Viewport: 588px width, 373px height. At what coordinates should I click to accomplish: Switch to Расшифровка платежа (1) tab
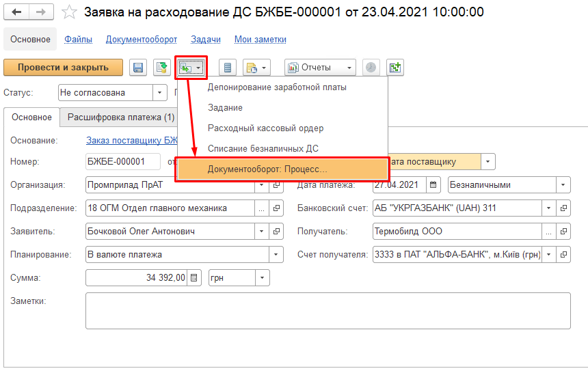[120, 118]
